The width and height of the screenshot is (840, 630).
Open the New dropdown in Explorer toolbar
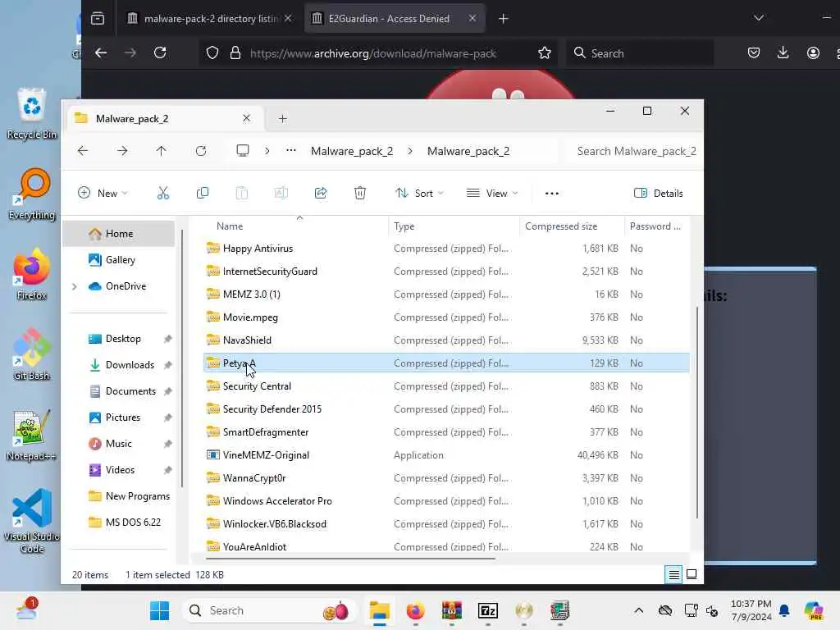tap(103, 194)
